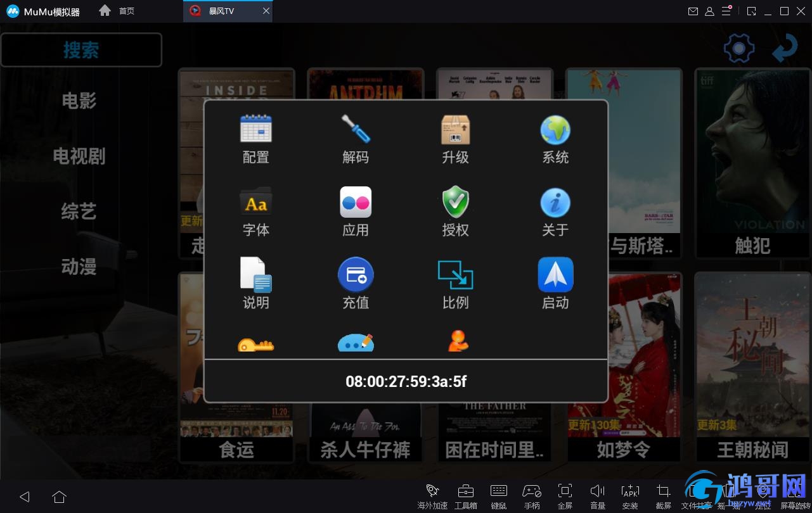Open the 杀人牛仔裤 movie poster
This screenshot has height=513, width=812.
pos(366,432)
